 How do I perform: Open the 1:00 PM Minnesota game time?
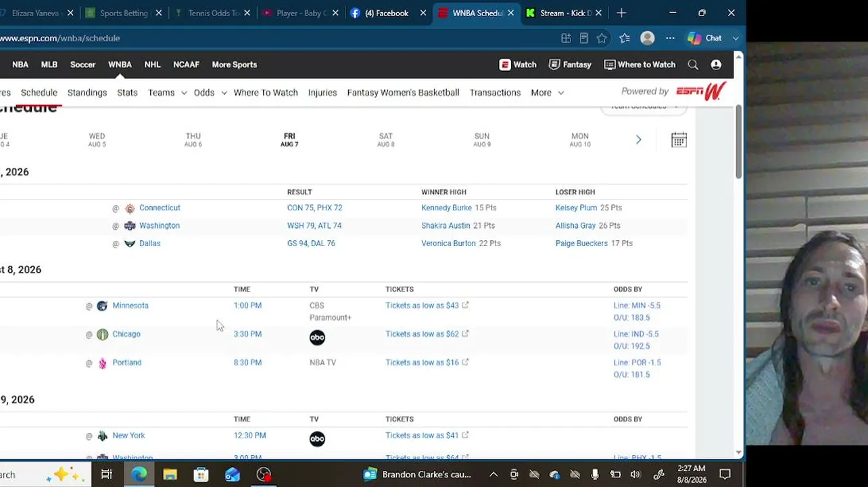[247, 305]
